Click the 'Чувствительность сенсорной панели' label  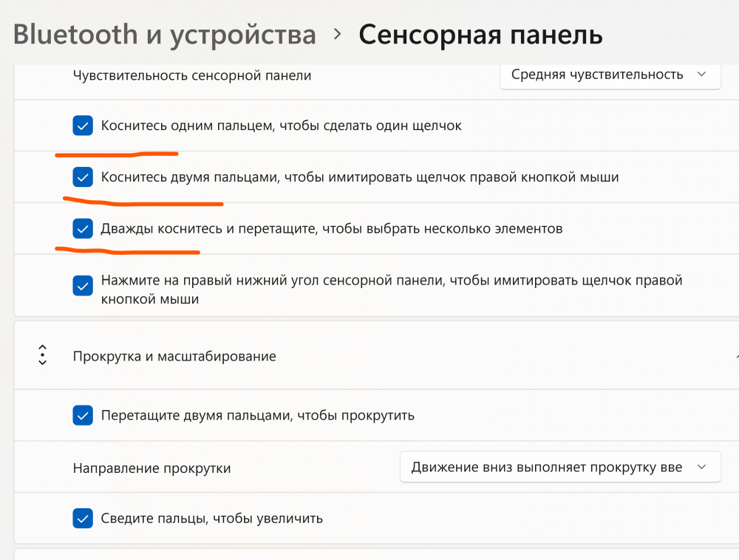pos(191,75)
